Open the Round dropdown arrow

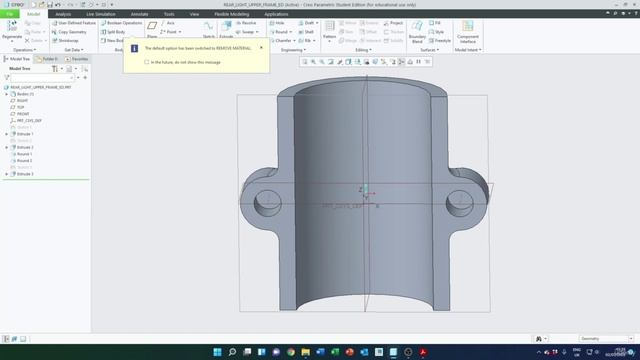[291, 32]
